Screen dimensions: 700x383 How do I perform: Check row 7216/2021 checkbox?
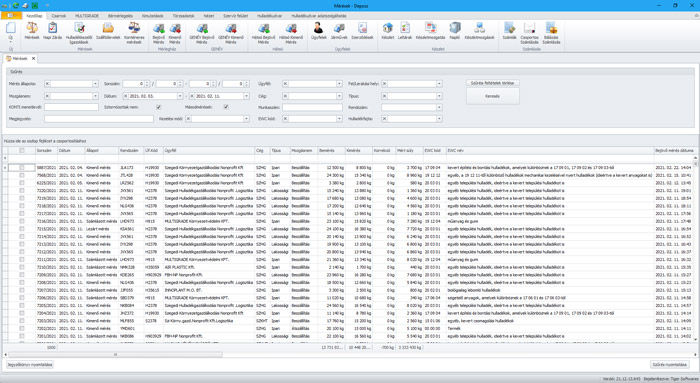(x=22, y=221)
